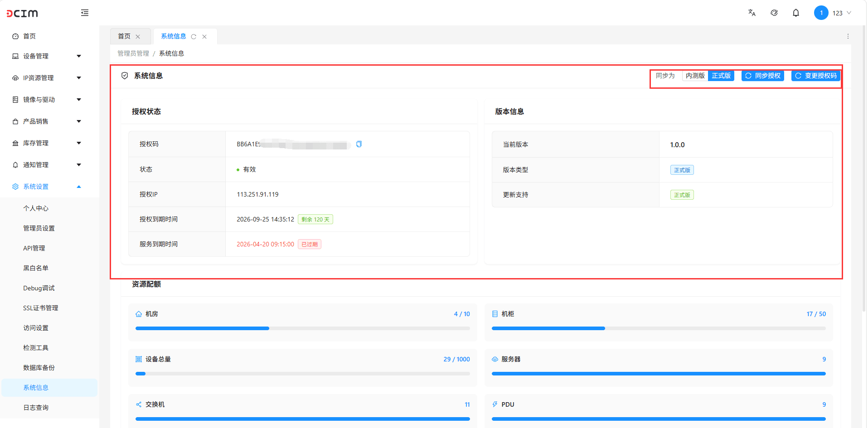This screenshot has width=868, height=428.
Task: Click the version 1.0.0 value
Action: (x=677, y=145)
